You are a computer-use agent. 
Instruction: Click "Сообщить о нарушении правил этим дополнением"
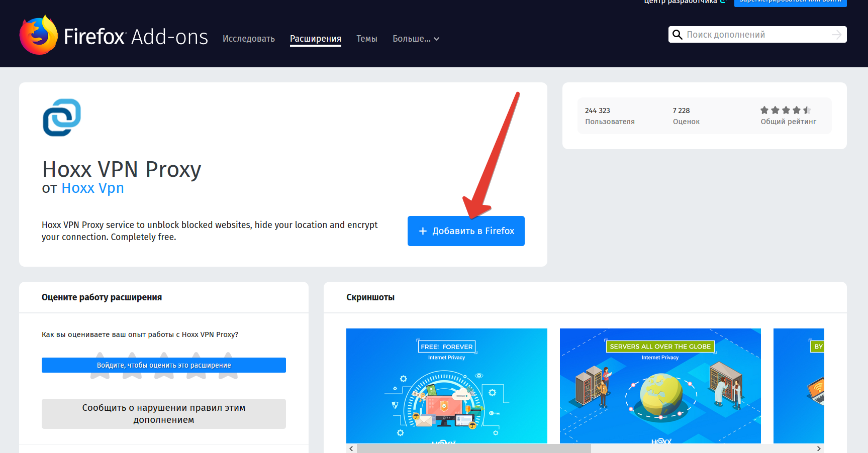tap(164, 414)
